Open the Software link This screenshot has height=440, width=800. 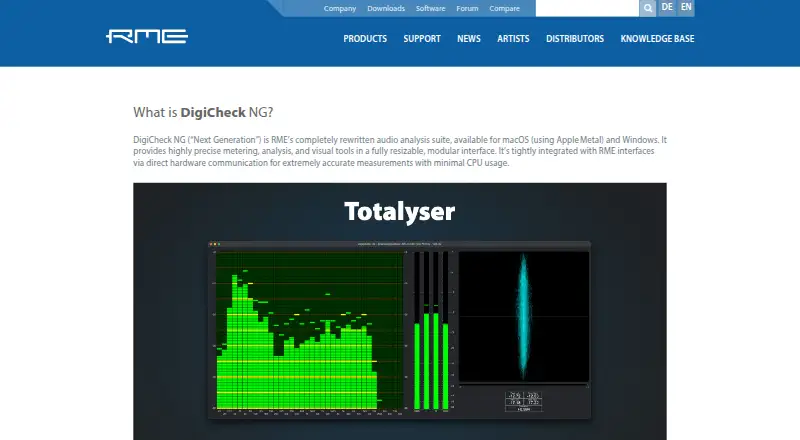(x=430, y=9)
